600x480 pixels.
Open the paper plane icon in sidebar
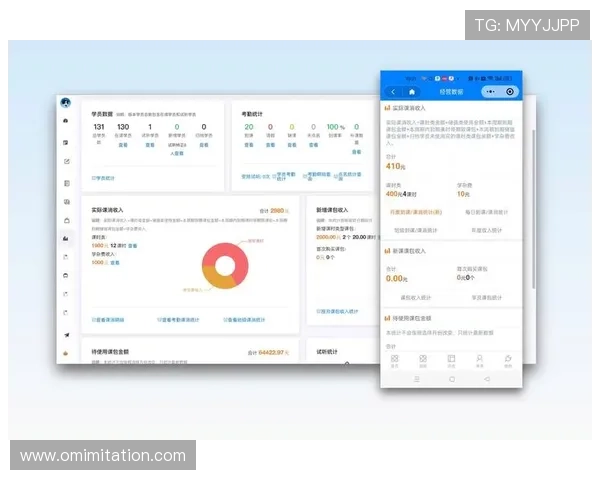pos(66,334)
